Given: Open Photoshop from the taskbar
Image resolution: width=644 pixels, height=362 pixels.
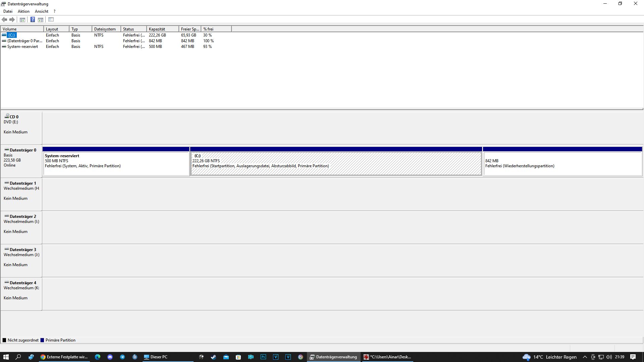Looking at the screenshot, I should pyautogui.click(x=263, y=357).
